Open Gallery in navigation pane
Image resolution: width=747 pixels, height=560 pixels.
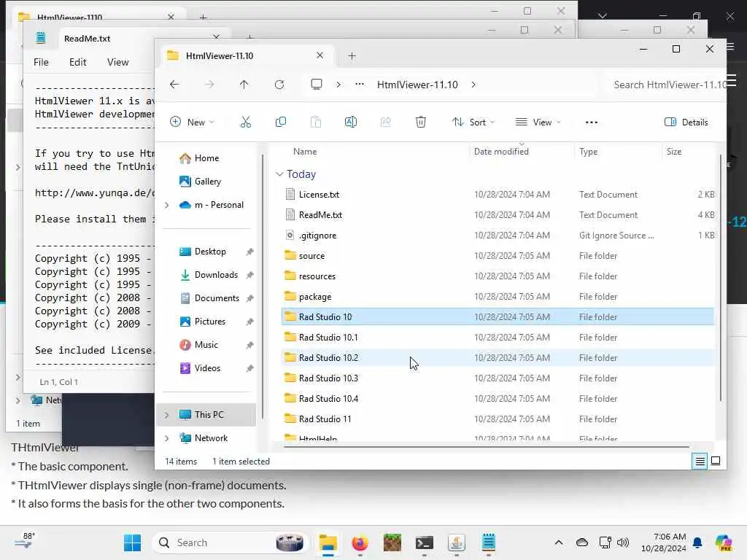tap(208, 182)
